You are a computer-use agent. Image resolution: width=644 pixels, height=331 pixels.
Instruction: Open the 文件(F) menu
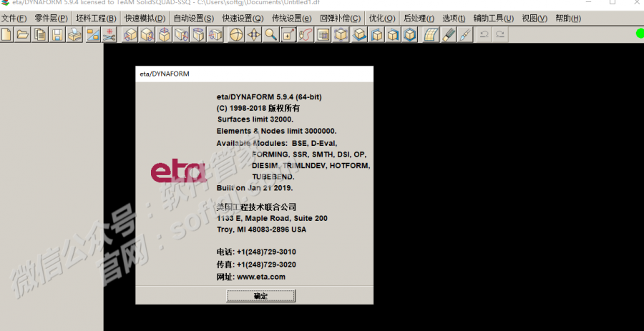14,19
